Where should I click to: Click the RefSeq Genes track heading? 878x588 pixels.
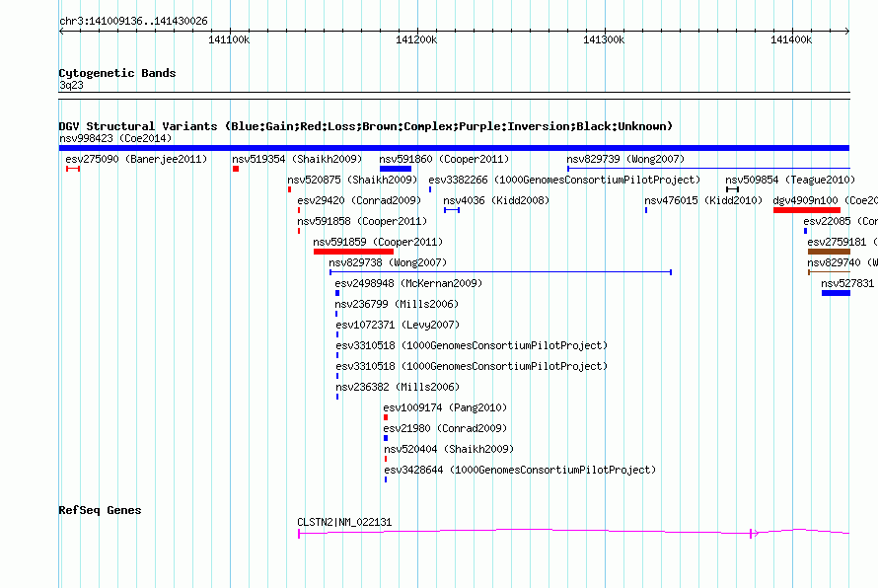101,510
